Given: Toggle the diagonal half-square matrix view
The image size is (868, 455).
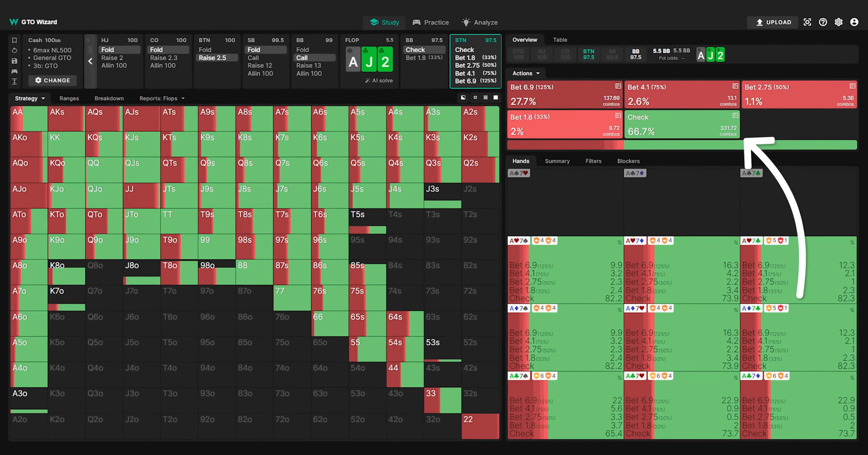Looking at the screenshot, I should pyautogui.click(x=463, y=98).
